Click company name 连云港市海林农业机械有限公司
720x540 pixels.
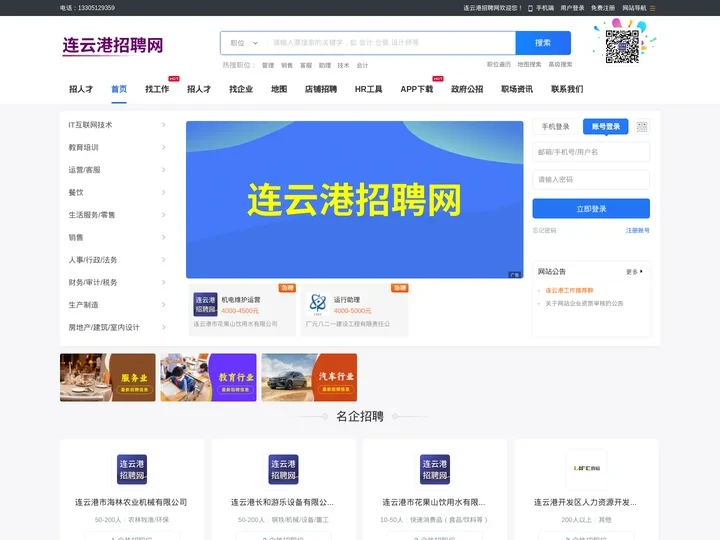point(131,502)
